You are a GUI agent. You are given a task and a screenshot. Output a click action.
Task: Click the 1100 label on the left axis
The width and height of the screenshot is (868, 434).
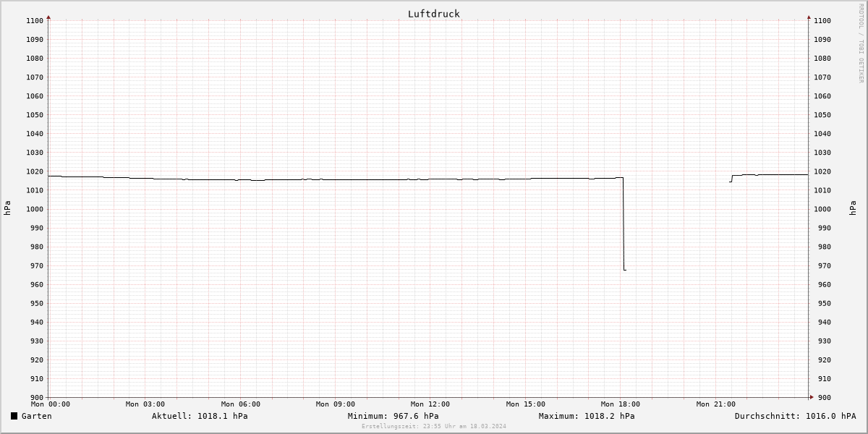click(x=35, y=21)
